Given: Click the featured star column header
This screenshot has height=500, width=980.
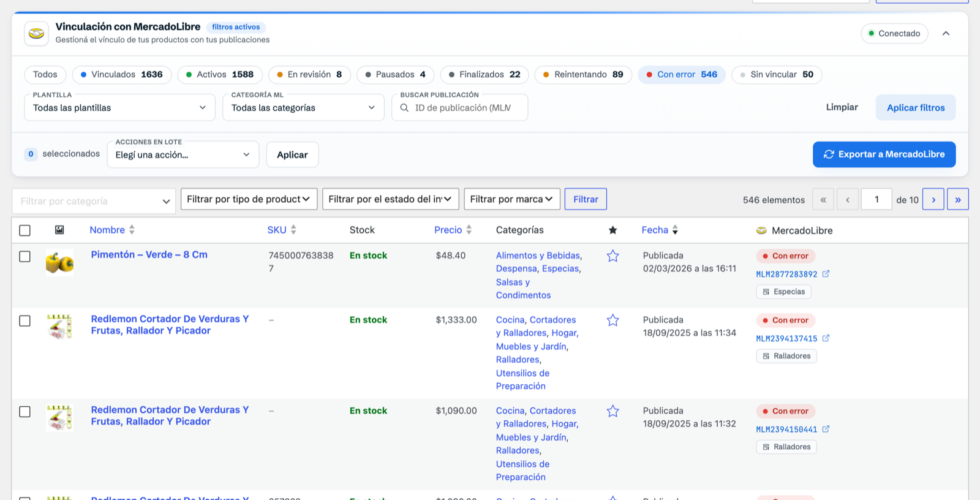Looking at the screenshot, I should tap(612, 230).
